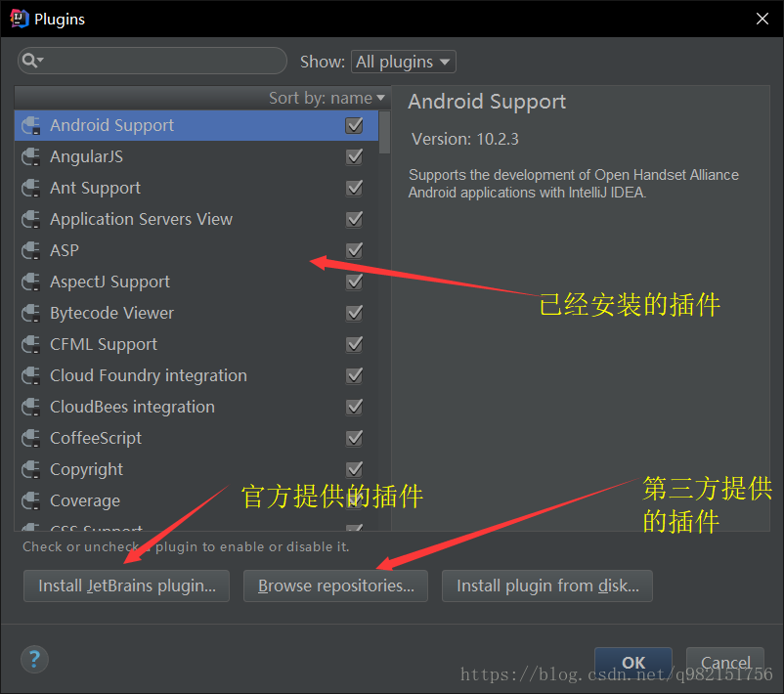Image resolution: width=784 pixels, height=694 pixels.
Task: Open the Show All plugins dropdown
Action: (403, 62)
